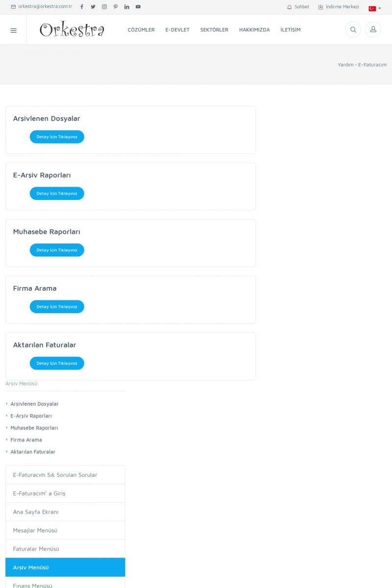Expand the Turkish flag language dropdown
392x588 pixels.
point(374,8)
